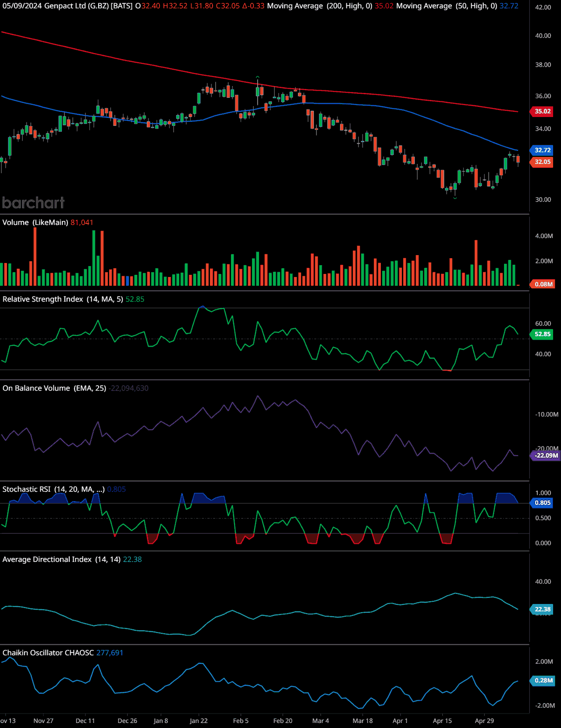Click the Moving Average (50, High, 0) label
This screenshot has width=561, height=728.
pyautogui.click(x=447, y=6)
